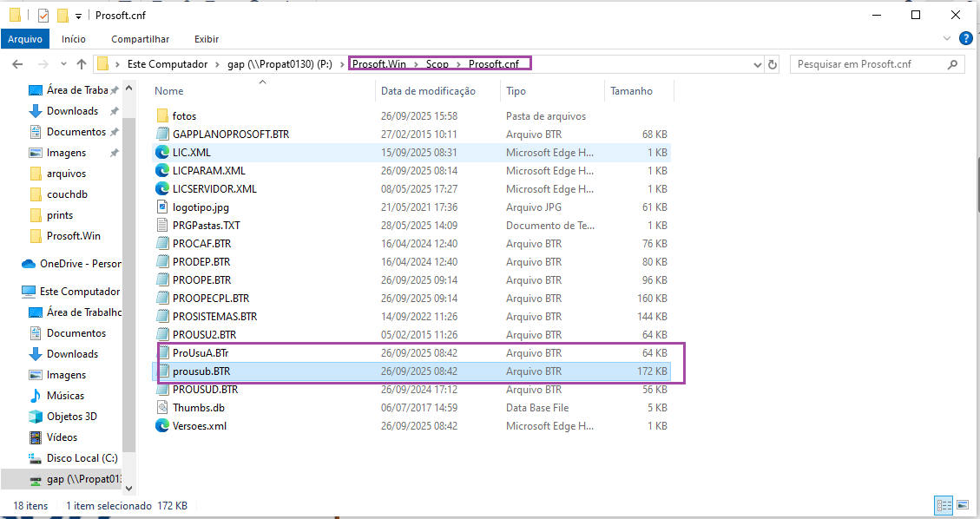The width and height of the screenshot is (980, 519).
Task: Open arquivos folder in Quick access
Action: (57, 174)
